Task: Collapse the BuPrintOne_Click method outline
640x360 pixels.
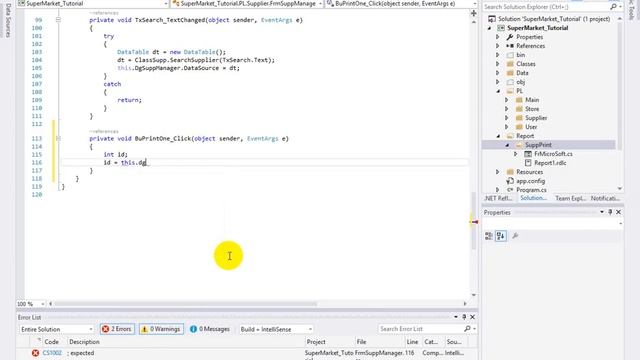Action: pos(58,138)
